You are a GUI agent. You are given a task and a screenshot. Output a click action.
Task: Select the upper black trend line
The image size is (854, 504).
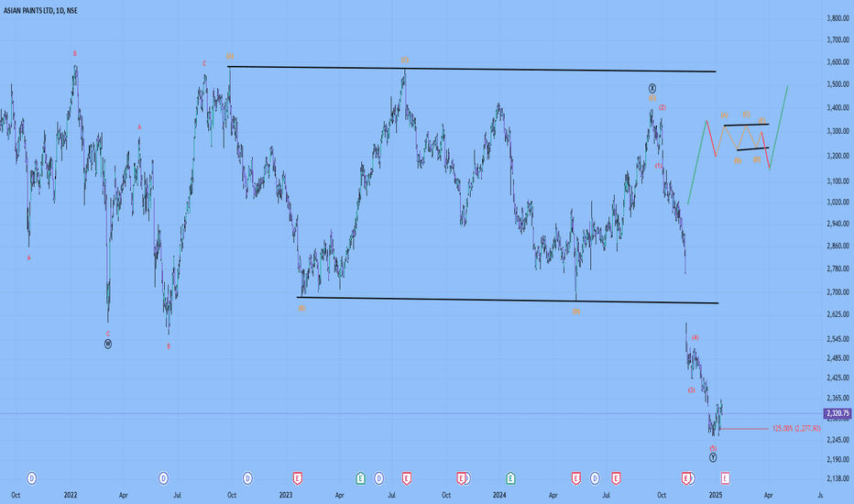point(472,70)
